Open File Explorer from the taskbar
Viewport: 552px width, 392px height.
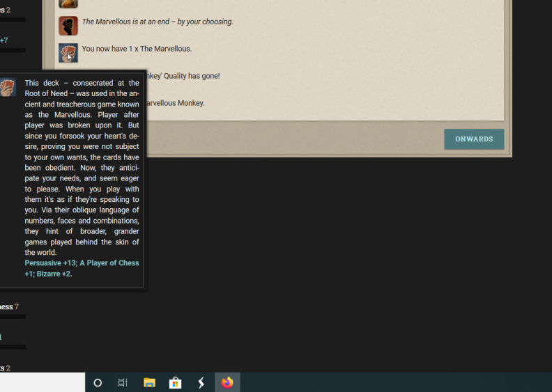[x=149, y=382]
